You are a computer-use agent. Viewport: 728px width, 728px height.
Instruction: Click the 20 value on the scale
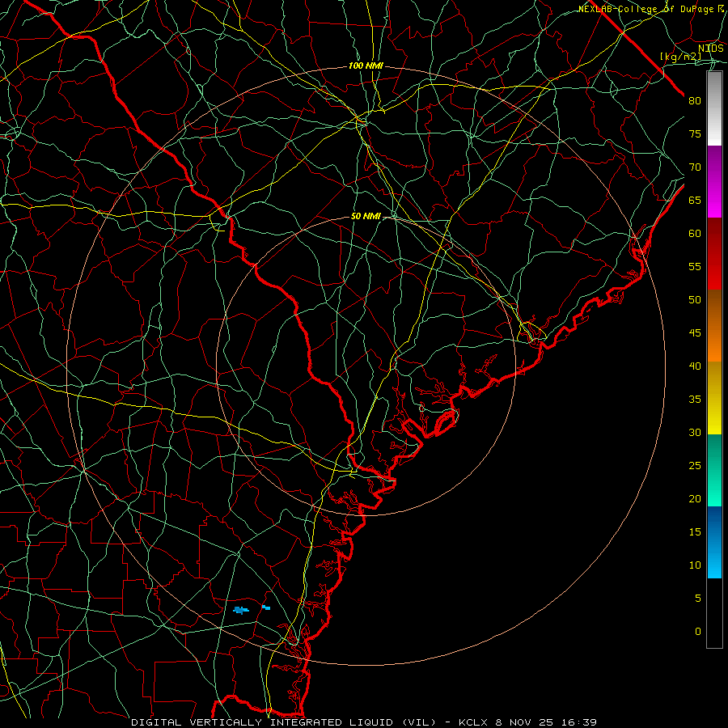coord(695,499)
